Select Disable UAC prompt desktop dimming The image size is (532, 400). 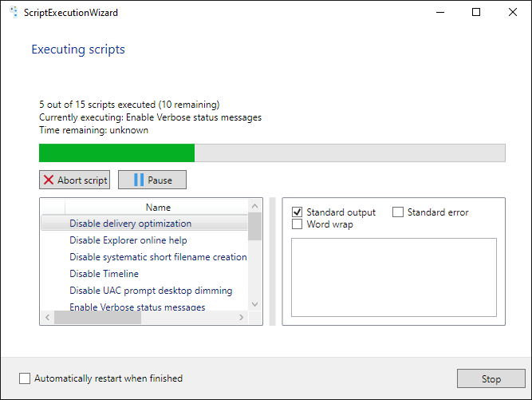[x=150, y=291]
